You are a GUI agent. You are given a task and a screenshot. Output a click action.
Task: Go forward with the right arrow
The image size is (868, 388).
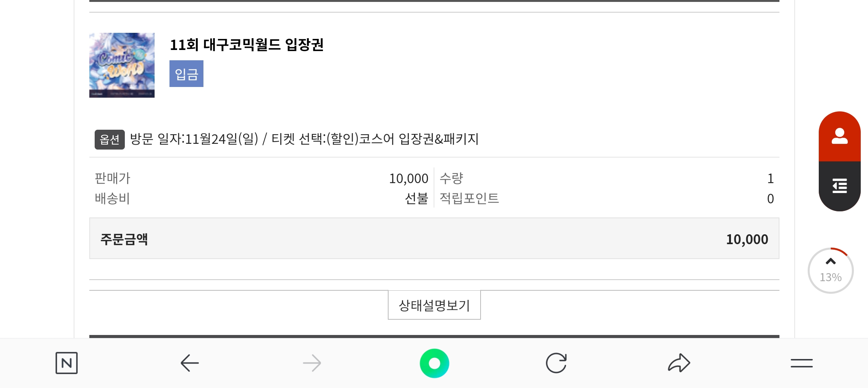click(312, 363)
